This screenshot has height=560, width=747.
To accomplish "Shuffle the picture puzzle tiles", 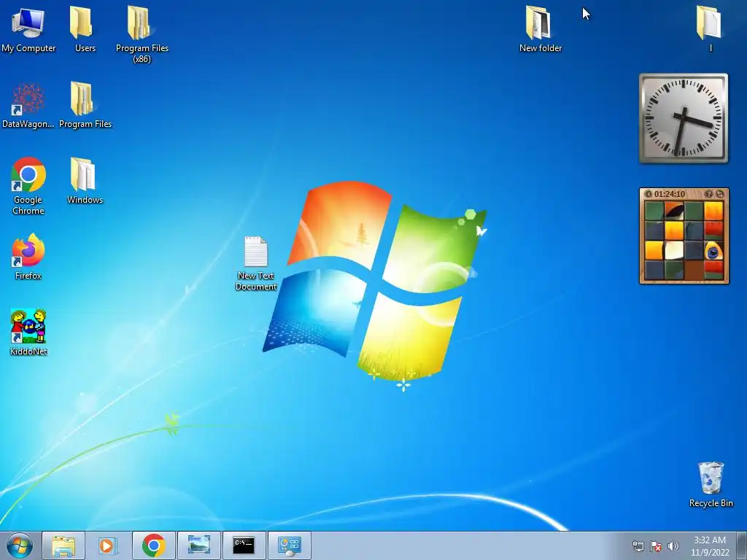I will (x=720, y=194).
